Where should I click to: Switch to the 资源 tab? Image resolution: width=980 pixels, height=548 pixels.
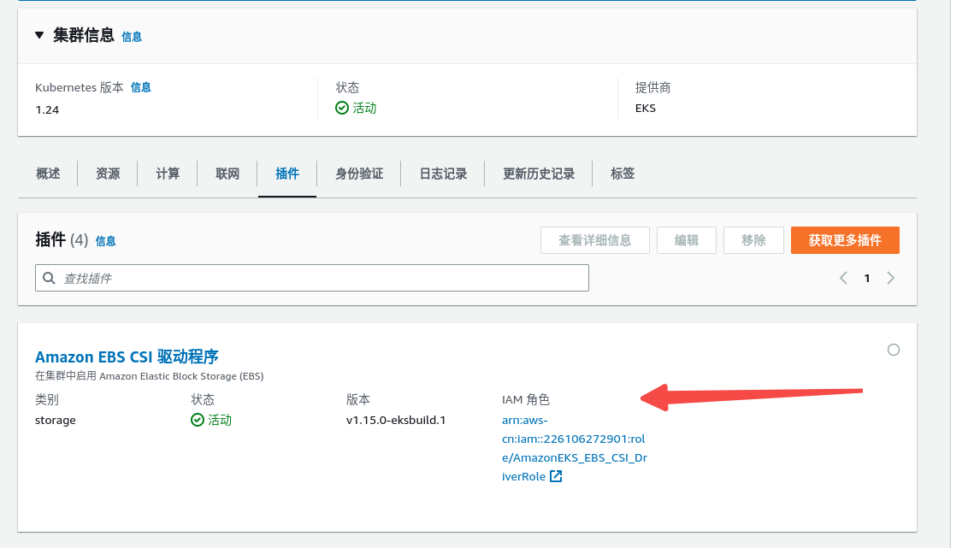[x=108, y=174]
